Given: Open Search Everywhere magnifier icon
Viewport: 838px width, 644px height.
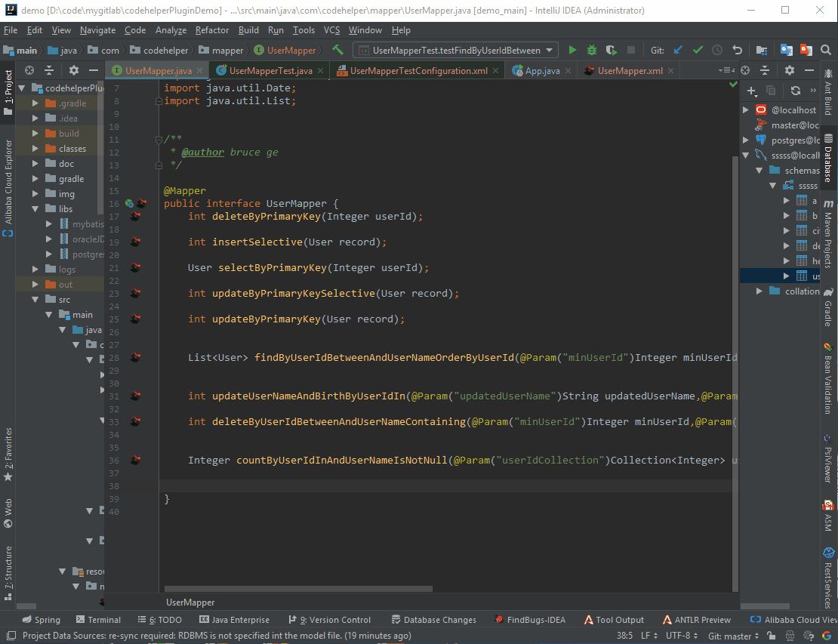Looking at the screenshot, I should tap(826, 51).
